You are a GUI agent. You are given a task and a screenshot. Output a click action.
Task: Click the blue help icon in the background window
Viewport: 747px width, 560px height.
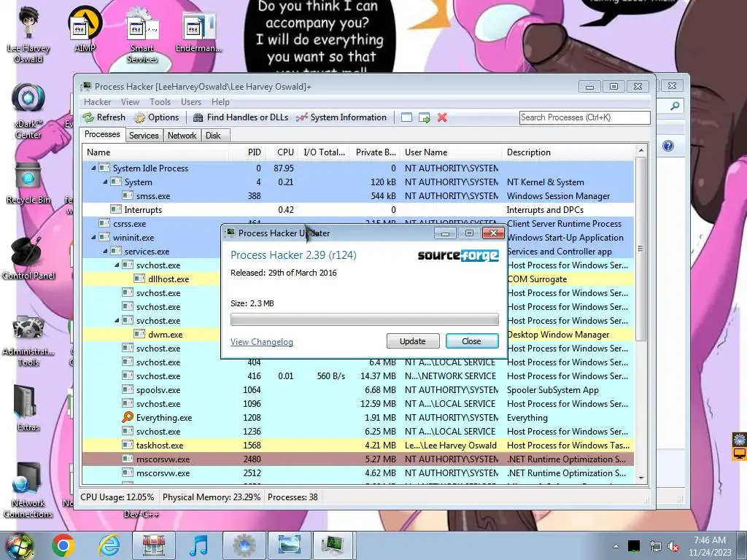click(x=668, y=146)
